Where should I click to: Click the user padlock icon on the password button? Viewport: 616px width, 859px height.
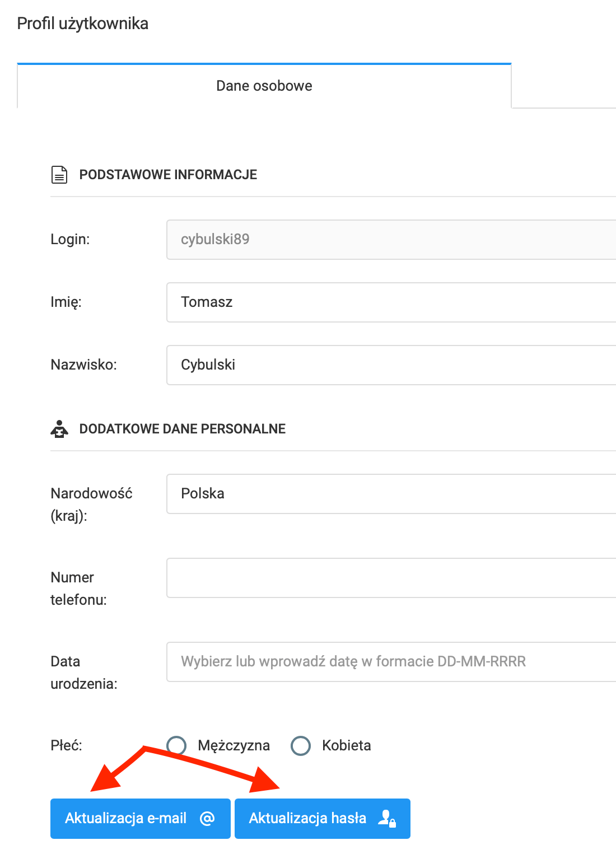[x=387, y=818]
